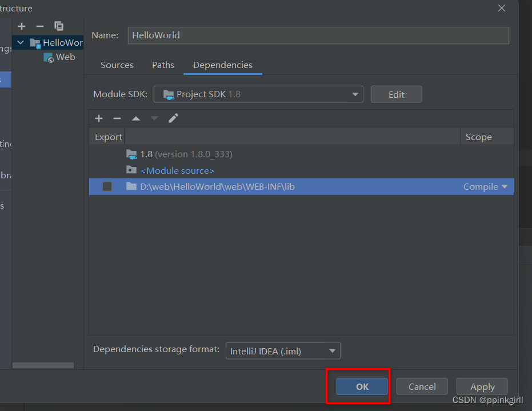Viewport: 532px width, 411px height.
Task: Select the 1.8 JDK dependency row
Action: pos(301,154)
